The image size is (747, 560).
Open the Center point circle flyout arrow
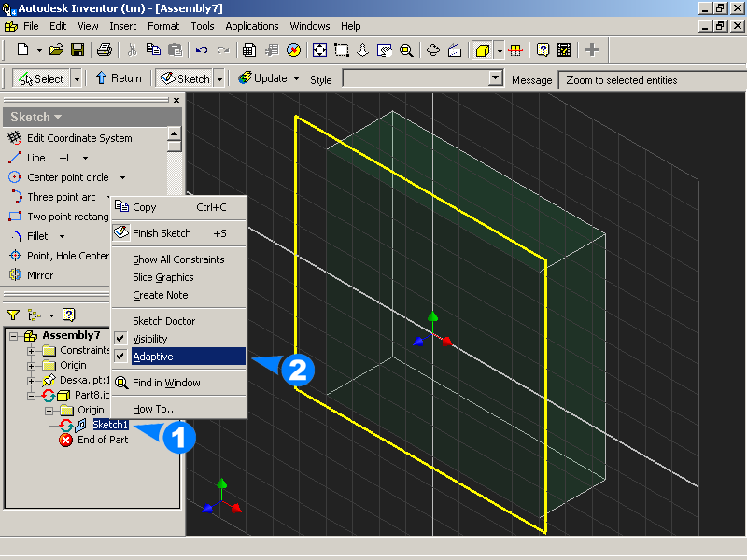pos(122,177)
